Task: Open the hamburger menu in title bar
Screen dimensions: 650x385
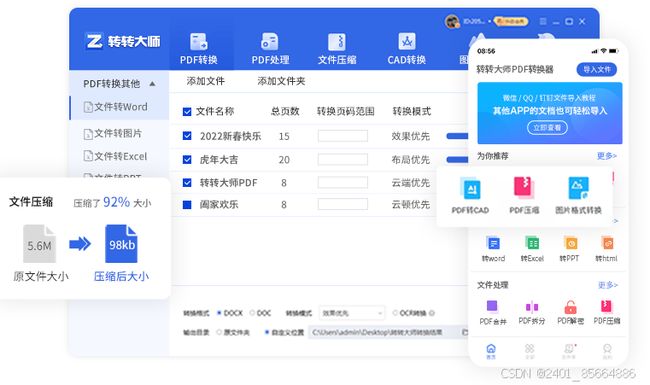Action: [543, 21]
